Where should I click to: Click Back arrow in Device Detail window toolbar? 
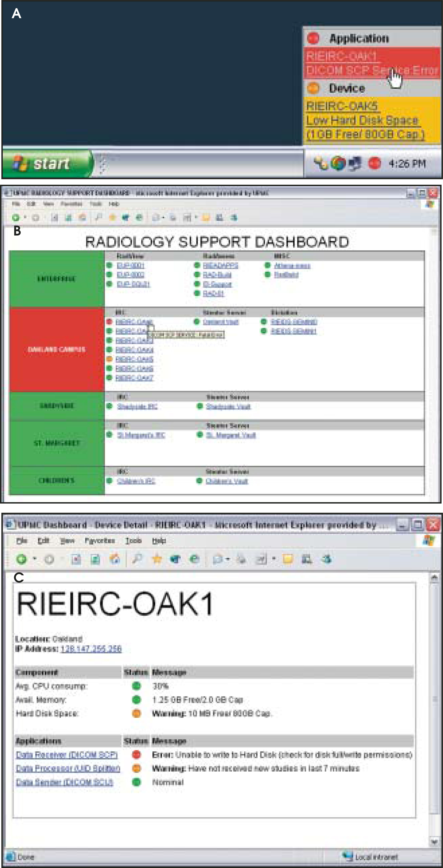pos(22,559)
